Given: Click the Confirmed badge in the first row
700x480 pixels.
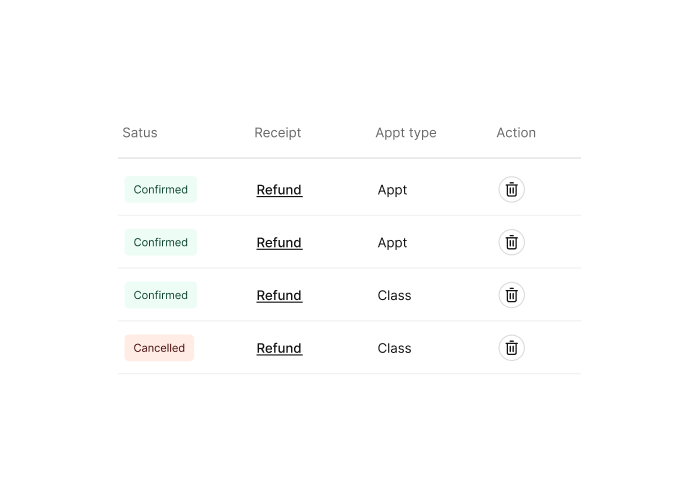Looking at the screenshot, I should click(161, 190).
